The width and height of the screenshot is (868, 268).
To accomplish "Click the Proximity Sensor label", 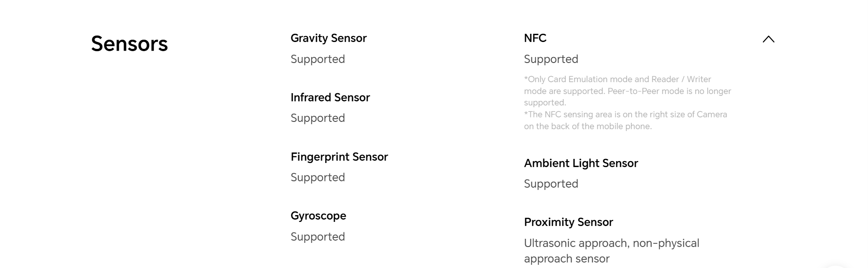I will [568, 222].
